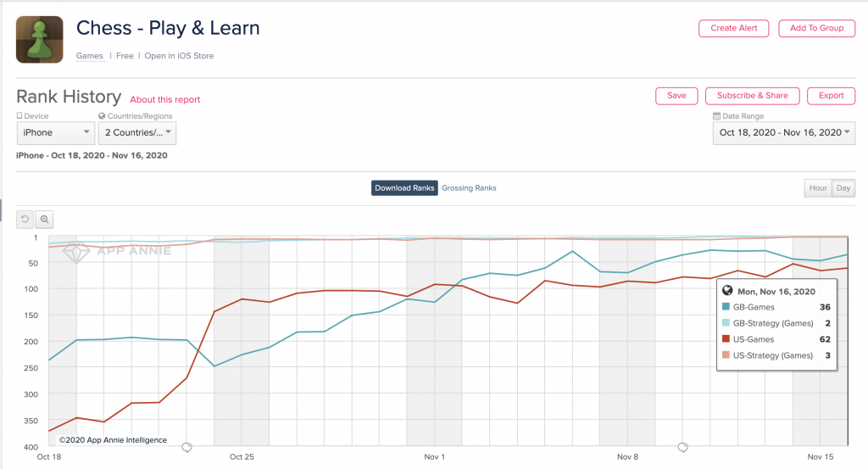Open the Date Range dropdown
868x469 pixels.
pyautogui.click(x=784, y=133)
